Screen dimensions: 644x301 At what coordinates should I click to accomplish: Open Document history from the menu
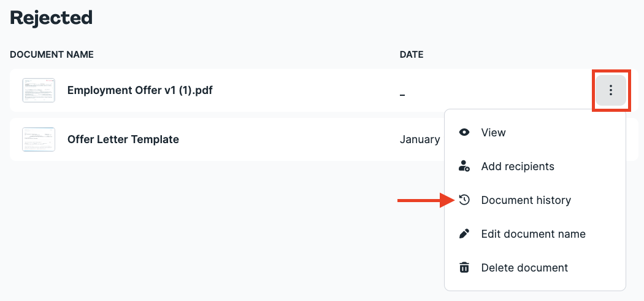535,200
